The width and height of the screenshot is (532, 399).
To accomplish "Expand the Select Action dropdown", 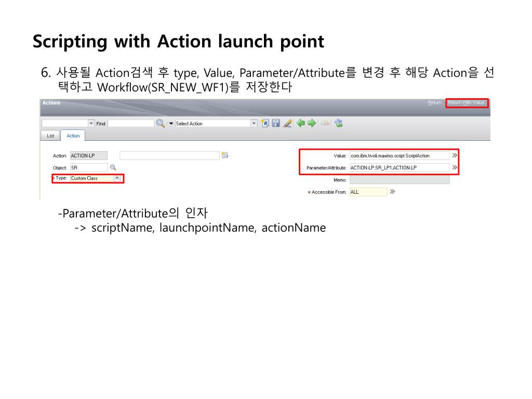I will (x=254, y=124).
